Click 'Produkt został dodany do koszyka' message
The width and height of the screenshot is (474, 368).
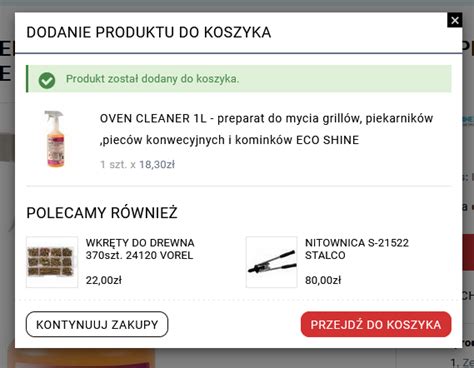[152, 79]
